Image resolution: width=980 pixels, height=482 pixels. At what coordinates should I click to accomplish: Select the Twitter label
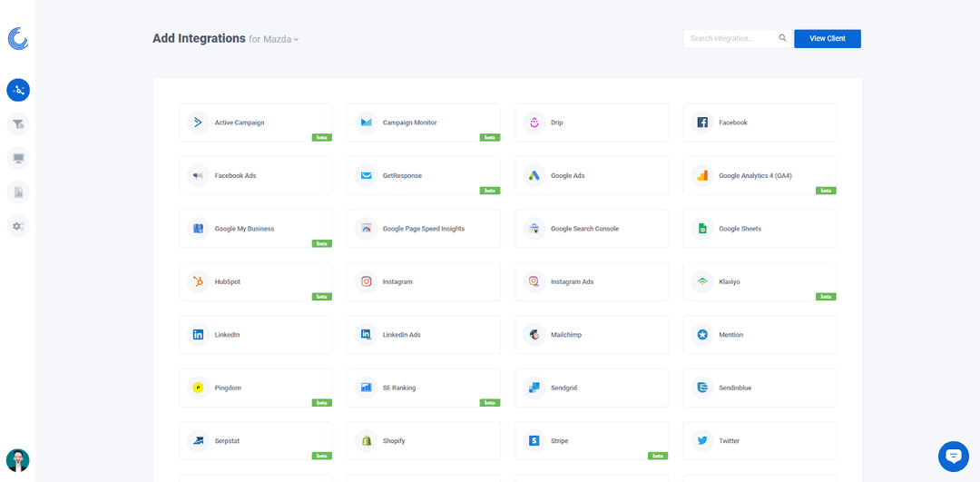pos(729,442)
